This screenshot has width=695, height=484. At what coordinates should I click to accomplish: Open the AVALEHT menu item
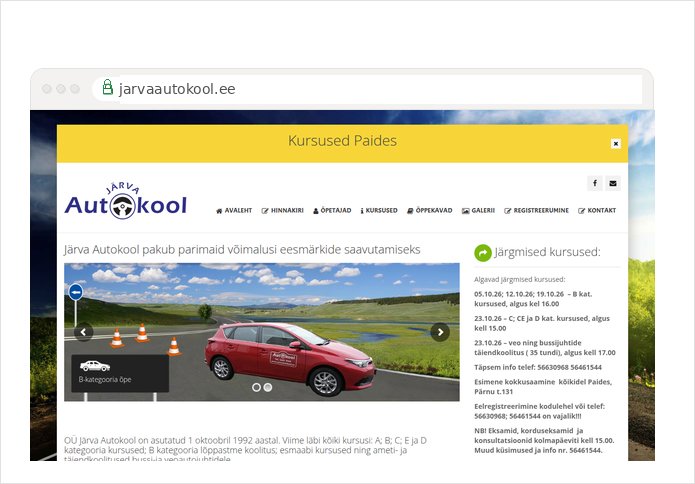tap(234, 211)
